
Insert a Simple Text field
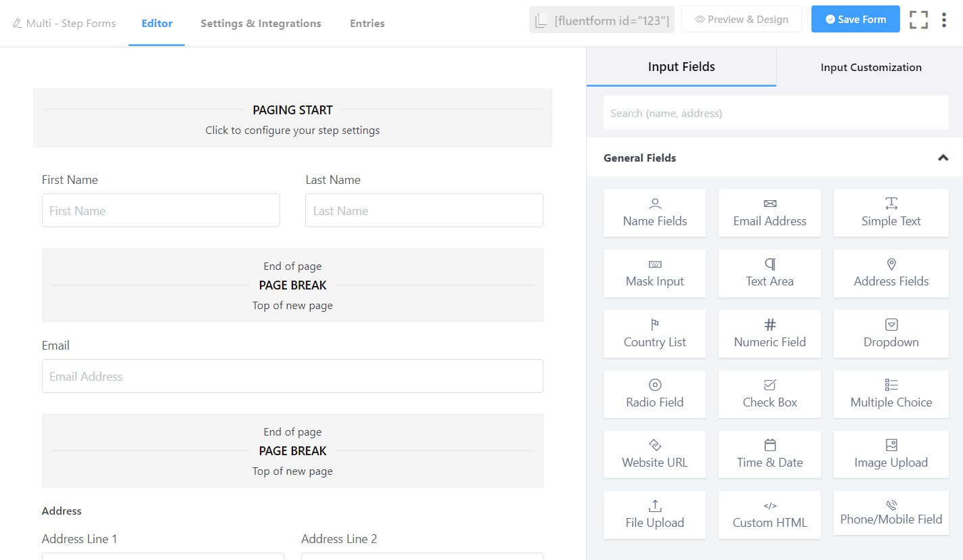pos(891,212)
